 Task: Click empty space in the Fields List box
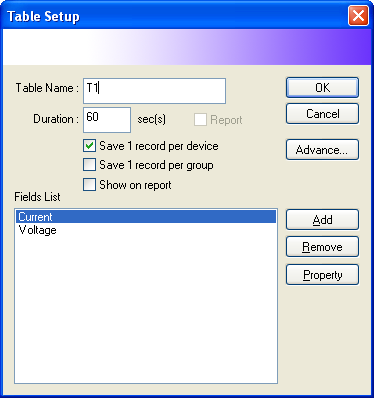point(146,310)
